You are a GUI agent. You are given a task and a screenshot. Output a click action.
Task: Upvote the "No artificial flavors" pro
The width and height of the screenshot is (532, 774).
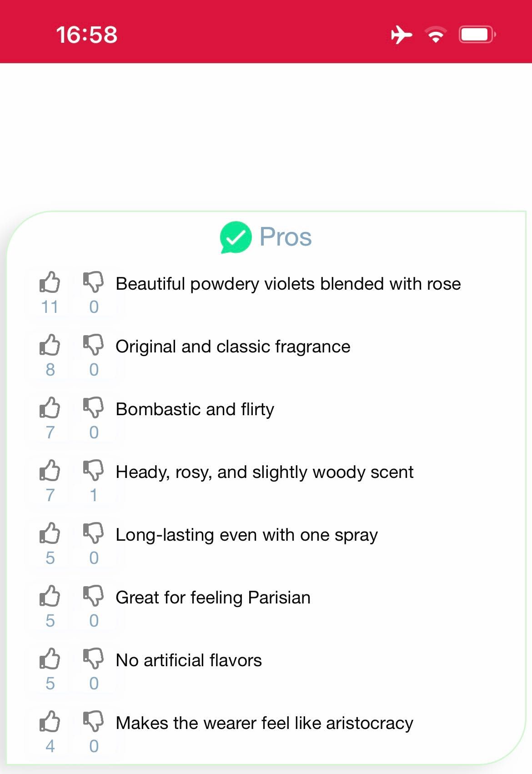click(x=50, y=658)
